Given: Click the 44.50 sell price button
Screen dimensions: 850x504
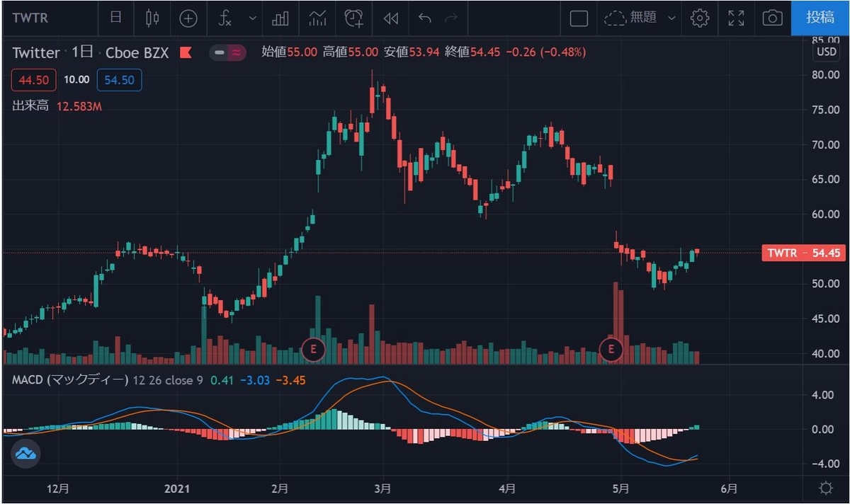Looking at the screenshot, I should (34, 80).
